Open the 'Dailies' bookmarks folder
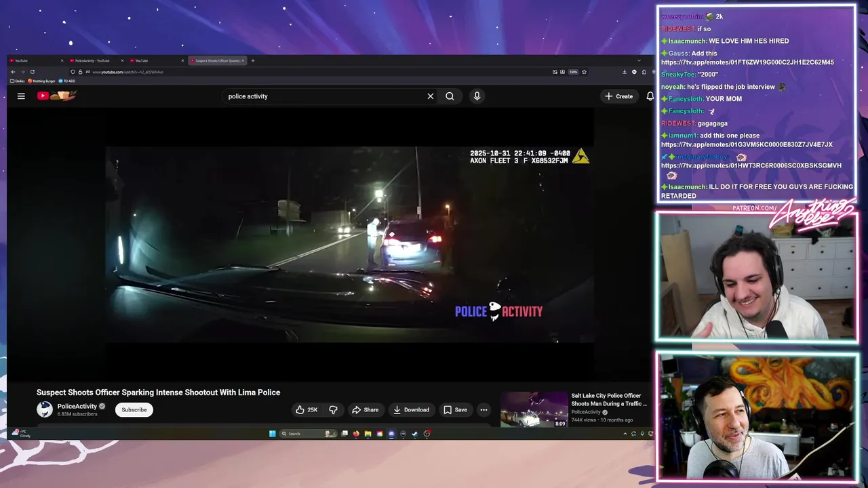The width and height of the screenshot is (868, 488). (x=18, y=81)
